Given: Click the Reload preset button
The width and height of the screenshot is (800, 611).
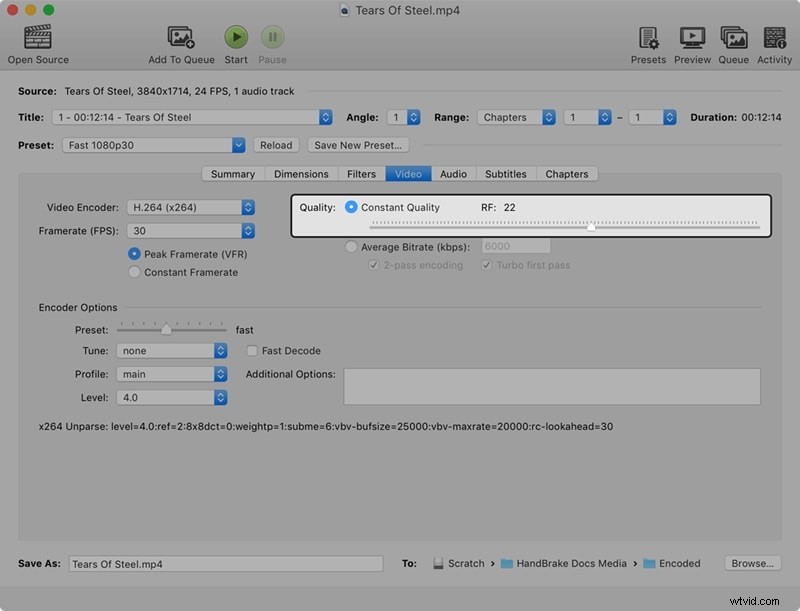Looking at the screenshot, I should (x=276, y=144).
